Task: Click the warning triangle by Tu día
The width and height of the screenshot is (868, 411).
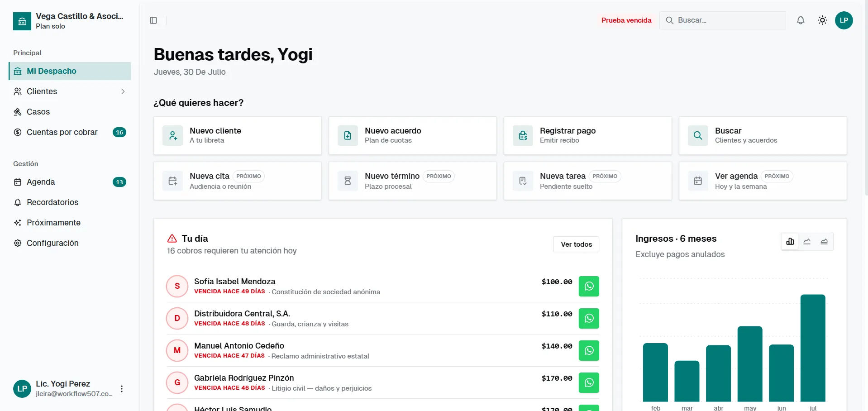Action: click(x=172, y=239)
